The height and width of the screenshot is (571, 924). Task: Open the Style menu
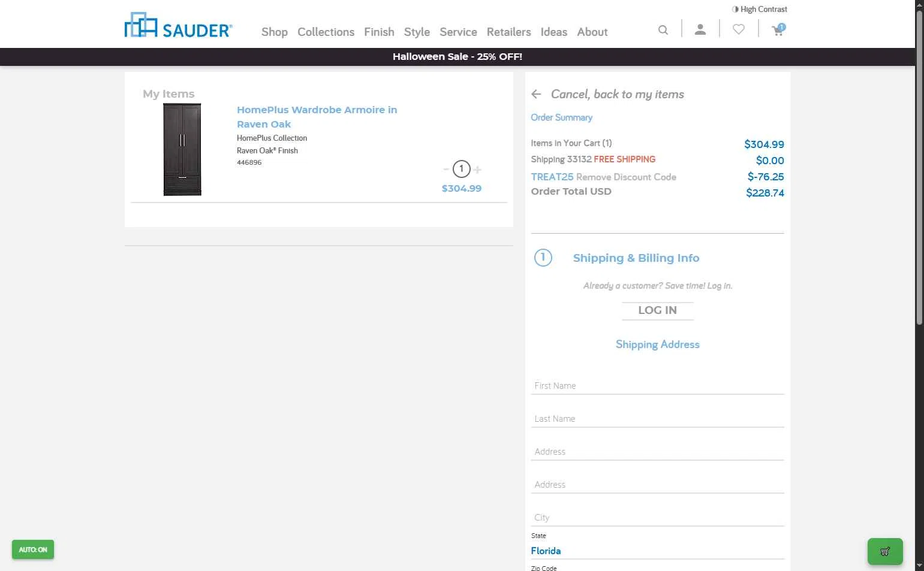tap(417, 32)
